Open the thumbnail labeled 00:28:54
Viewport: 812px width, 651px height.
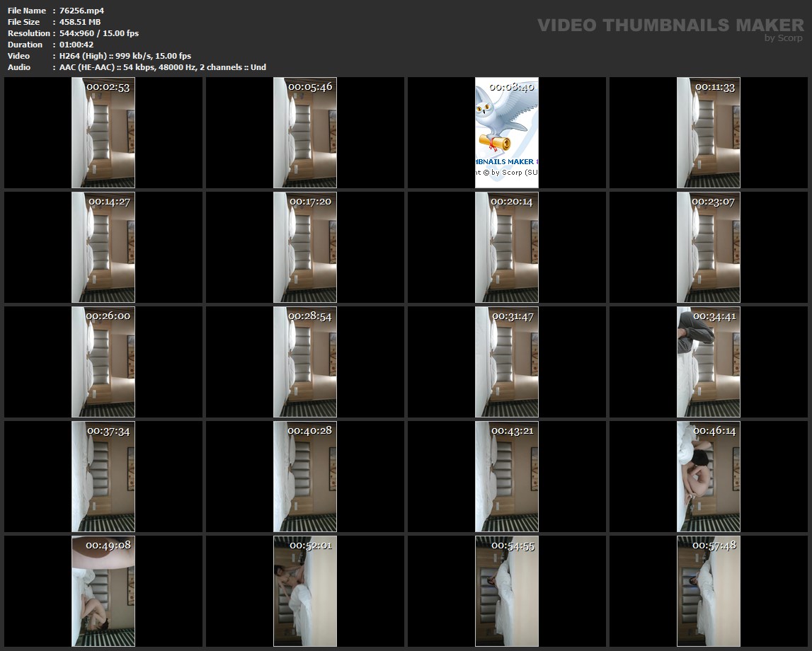click(305, 362)
